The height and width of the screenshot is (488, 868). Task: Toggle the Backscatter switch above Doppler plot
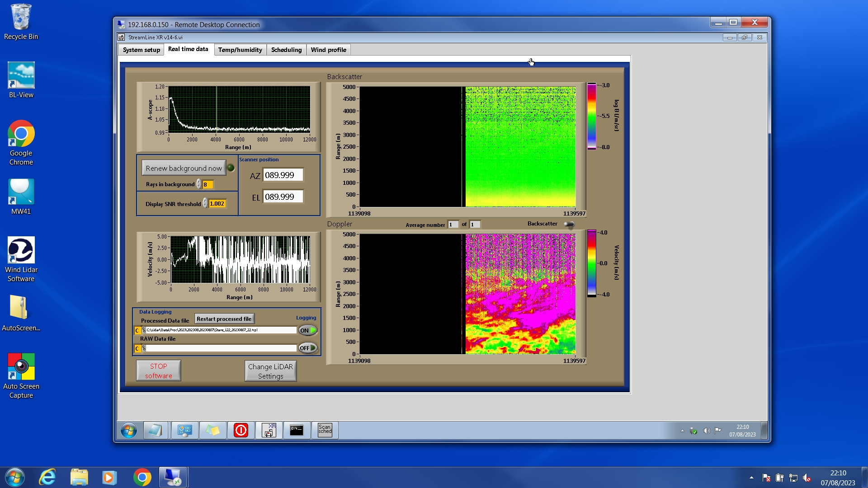point(569,224)
